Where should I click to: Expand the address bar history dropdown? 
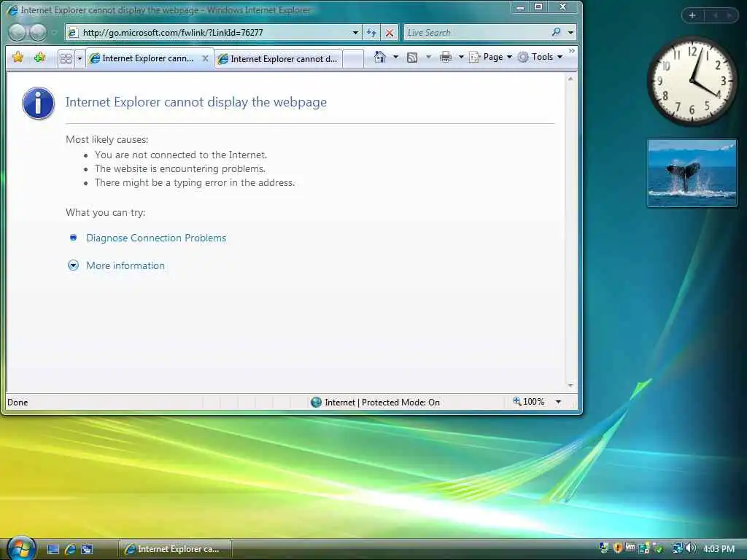click(x=355, y=32)
